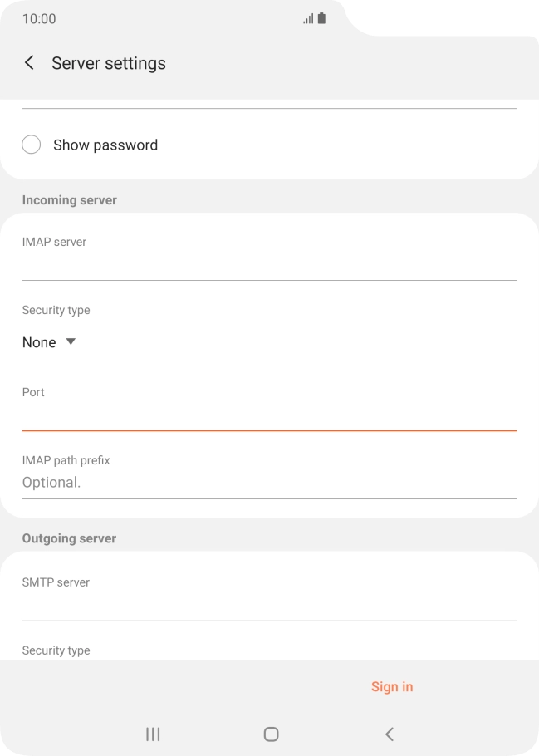The width and height of the screenshot is (539, 756).
Task: Tap the clock showing 10:00
Action: [39, 18]
